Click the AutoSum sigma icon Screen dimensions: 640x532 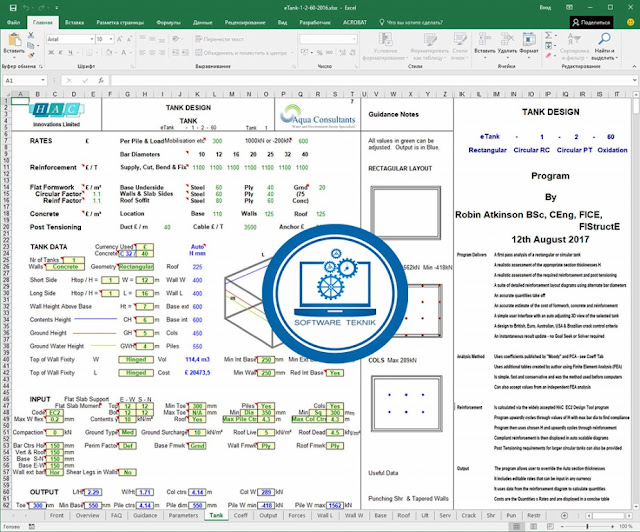click(549, 36)
